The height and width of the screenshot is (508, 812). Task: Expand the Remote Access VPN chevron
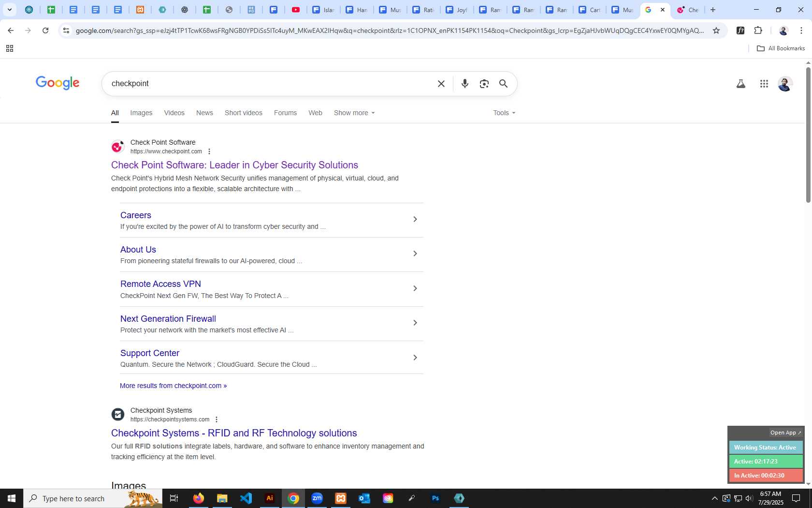pyautogui.click(x=415, y=288)
